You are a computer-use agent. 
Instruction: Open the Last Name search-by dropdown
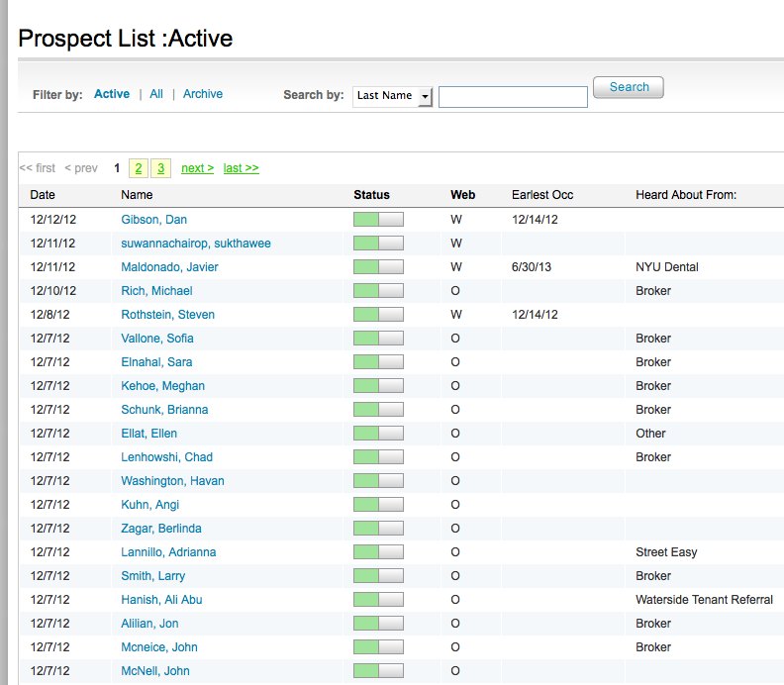click(x=392, y=96)
